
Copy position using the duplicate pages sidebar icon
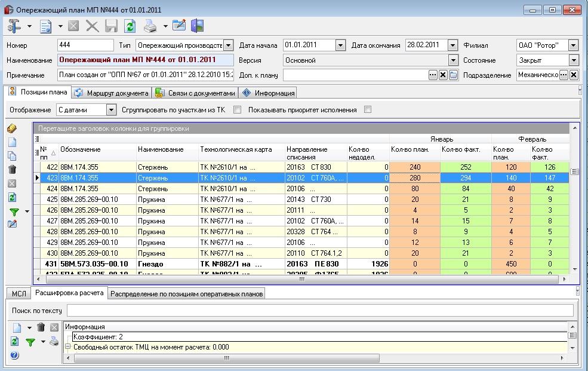(x=12, y=156)
